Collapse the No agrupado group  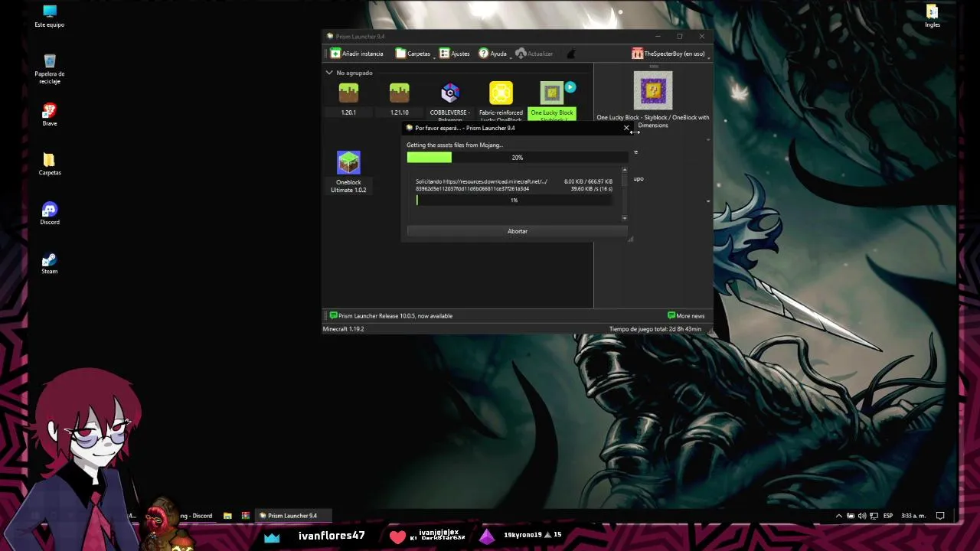click(x=329, y=73)
